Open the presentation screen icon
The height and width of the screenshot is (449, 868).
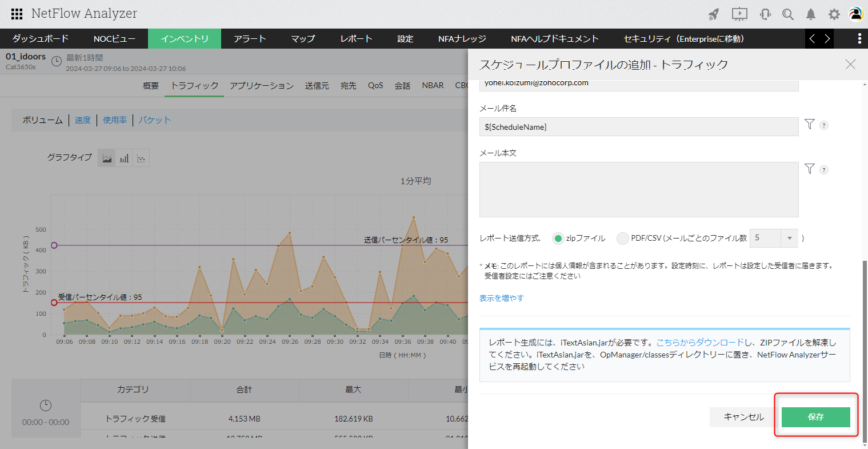point(739,14)
